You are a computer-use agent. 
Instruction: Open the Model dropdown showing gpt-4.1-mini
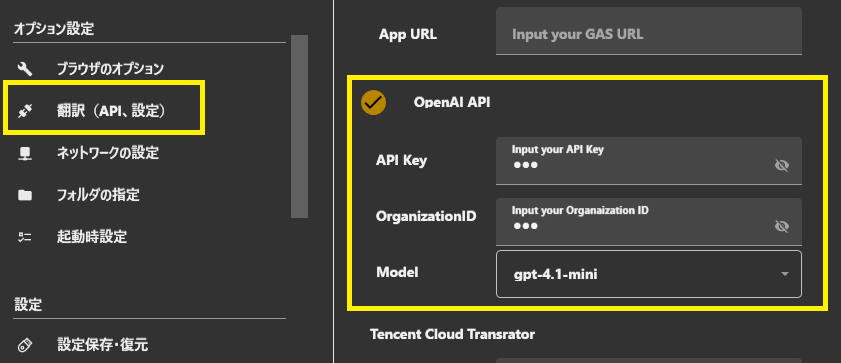click(649, 274)
